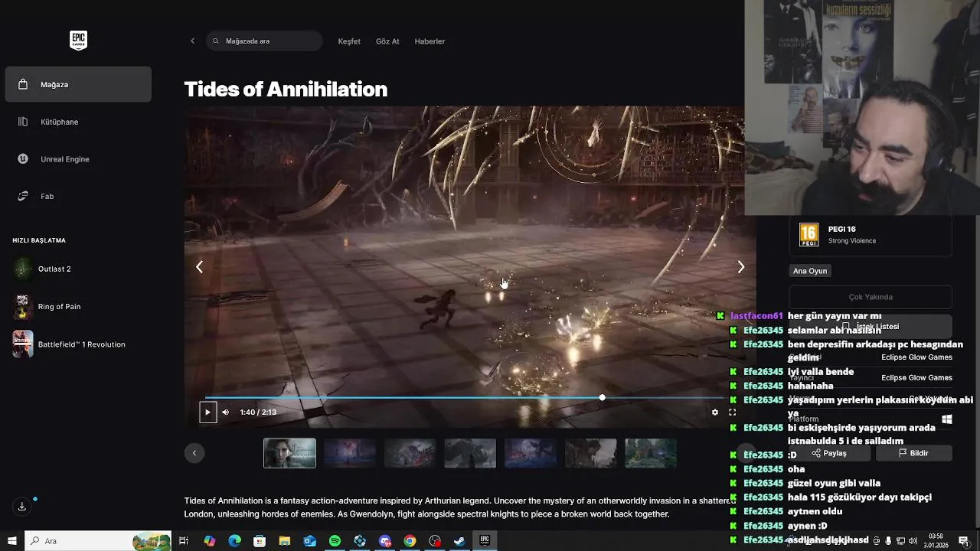
Task: Focus the Mağazada ara search field
Action: [x=264, y=41]
